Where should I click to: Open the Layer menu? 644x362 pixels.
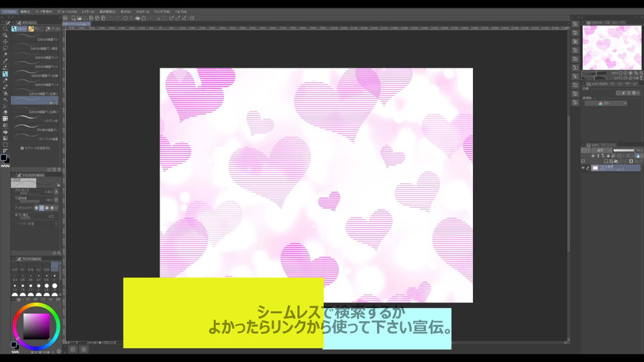click(x=88, y=12)
